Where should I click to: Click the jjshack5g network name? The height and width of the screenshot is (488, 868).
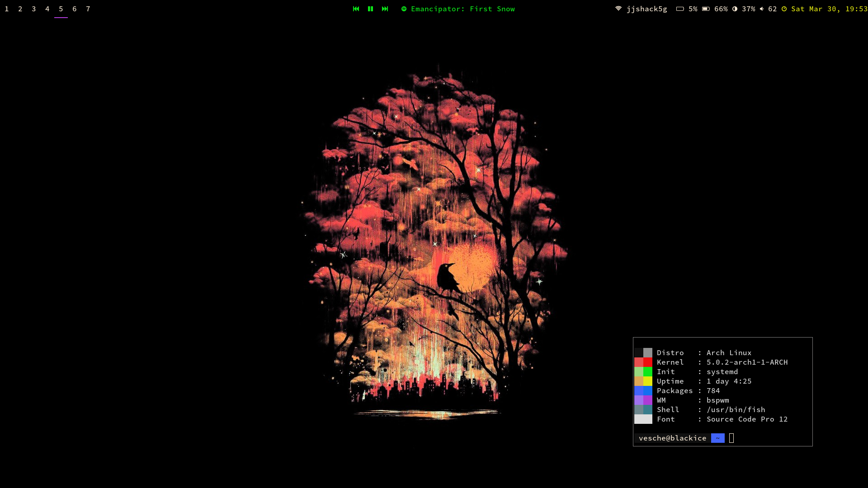(x=646, y=9)
